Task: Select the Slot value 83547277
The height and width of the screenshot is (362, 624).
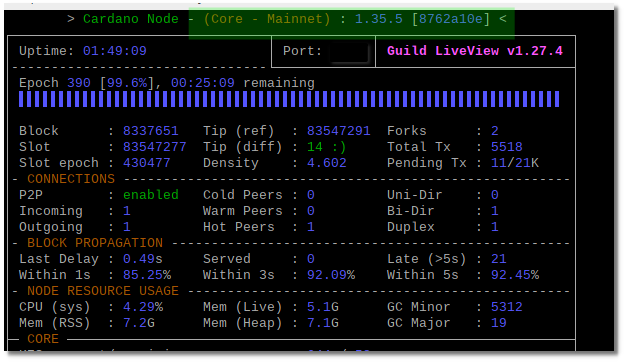Action: [154, 147]
